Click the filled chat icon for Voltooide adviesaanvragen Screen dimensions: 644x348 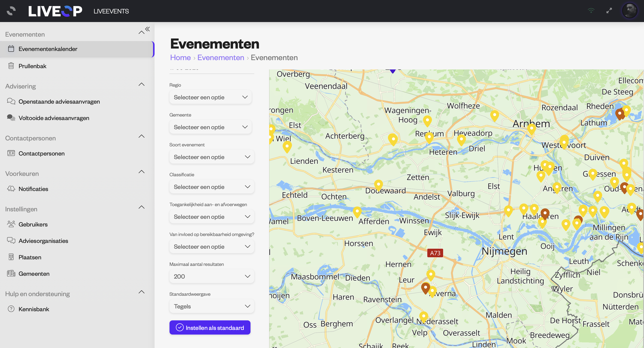[11, 118]
